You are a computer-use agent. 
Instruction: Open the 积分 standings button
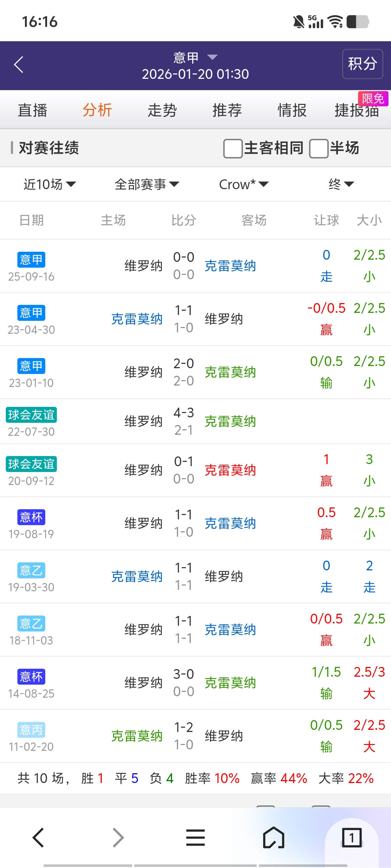pyautogui.click(x=362, y=64)
